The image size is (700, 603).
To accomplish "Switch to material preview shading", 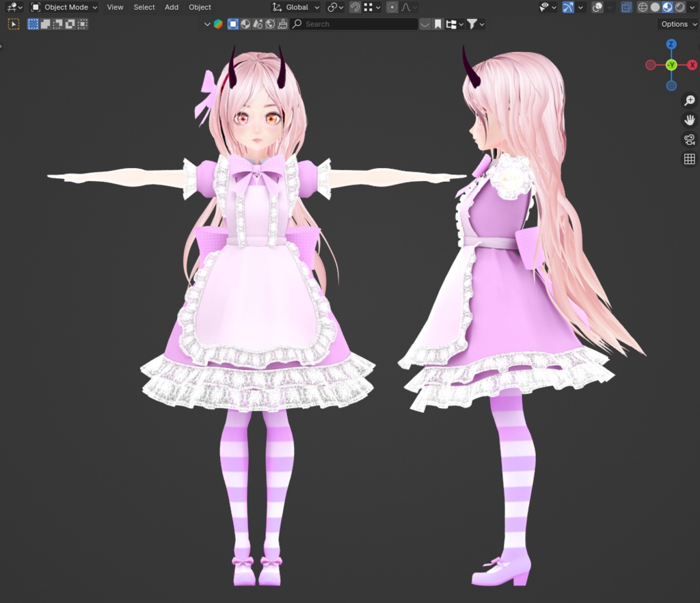I will (x=667, y=7).
